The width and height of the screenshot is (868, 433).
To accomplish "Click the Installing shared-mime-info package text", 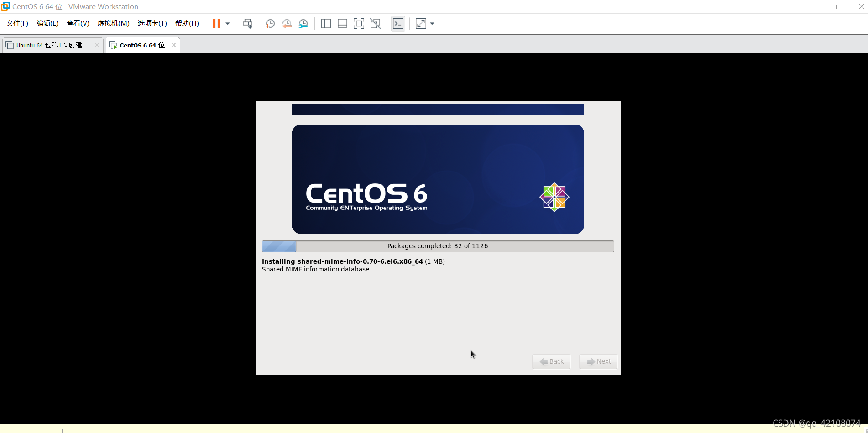I will point(353,261).
